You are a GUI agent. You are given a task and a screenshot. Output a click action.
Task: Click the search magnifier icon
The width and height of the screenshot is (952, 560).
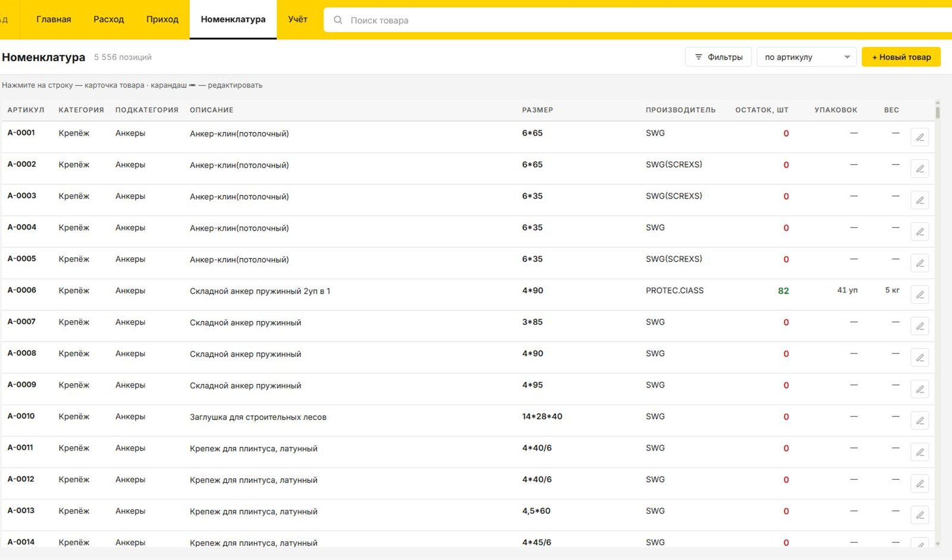338,20
